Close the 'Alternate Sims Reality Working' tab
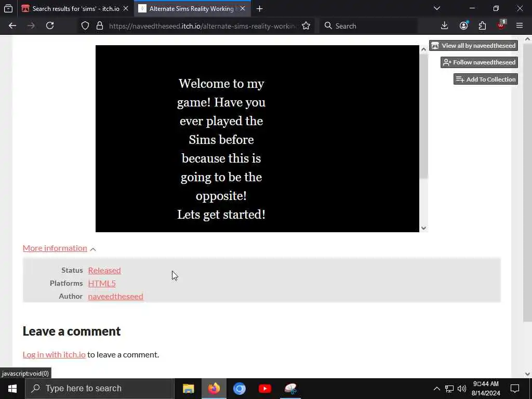This screenshot has height=399, width=532. 243,9
